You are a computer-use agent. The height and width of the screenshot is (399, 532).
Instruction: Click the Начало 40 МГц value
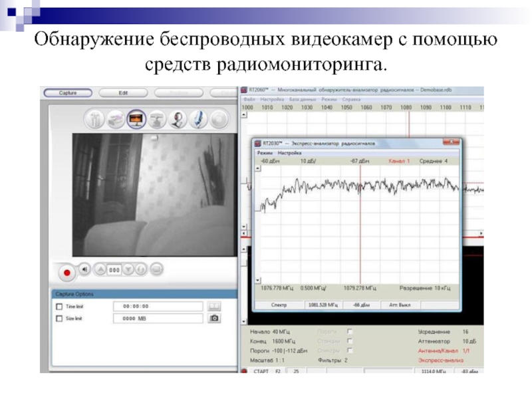281,332
